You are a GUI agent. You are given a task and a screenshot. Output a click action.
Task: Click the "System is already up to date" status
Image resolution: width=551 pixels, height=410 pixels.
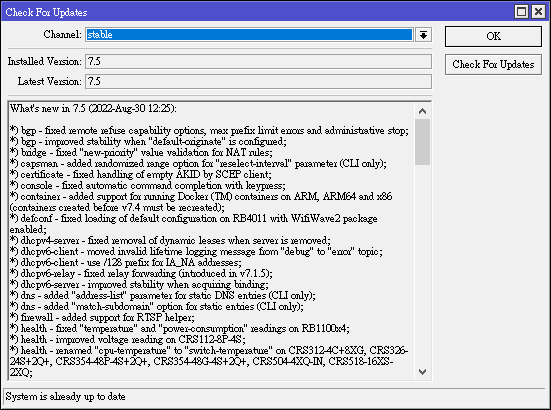click(x=65, y=396)
